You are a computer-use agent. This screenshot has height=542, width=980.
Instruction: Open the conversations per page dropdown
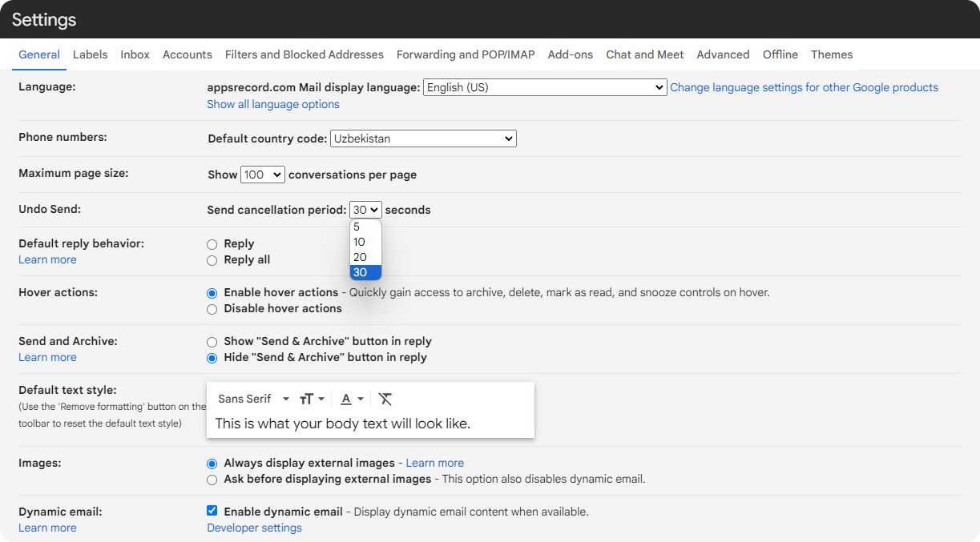coord(262,174)
